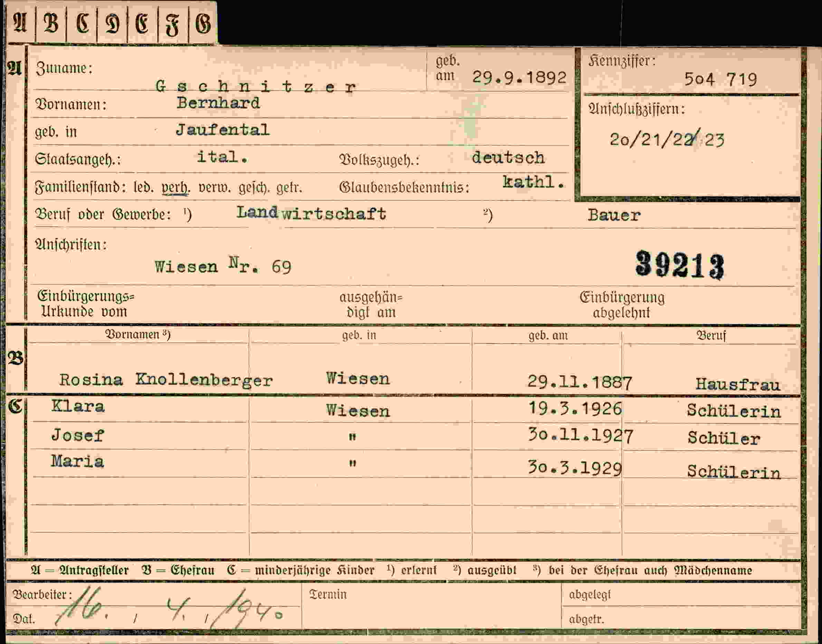Click the section B marker for wife
The height and width of the screenshot is (644, 822).
pos(15,358)
